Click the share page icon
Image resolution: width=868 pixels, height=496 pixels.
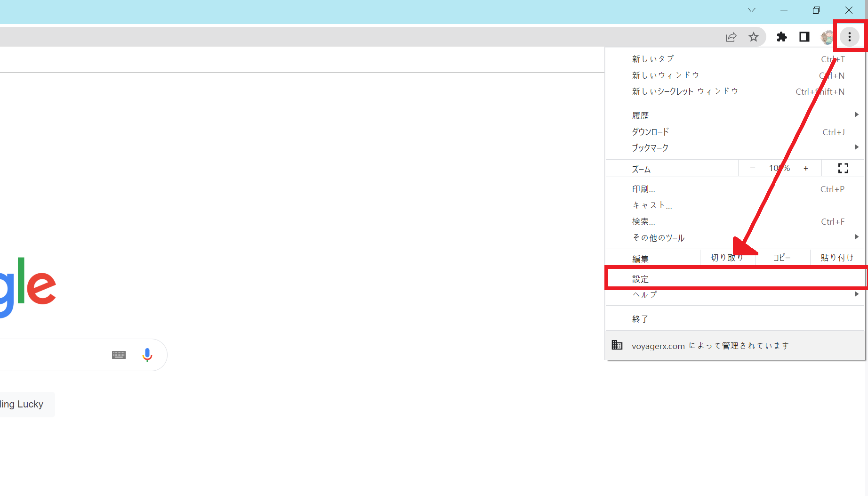point(731,37)
